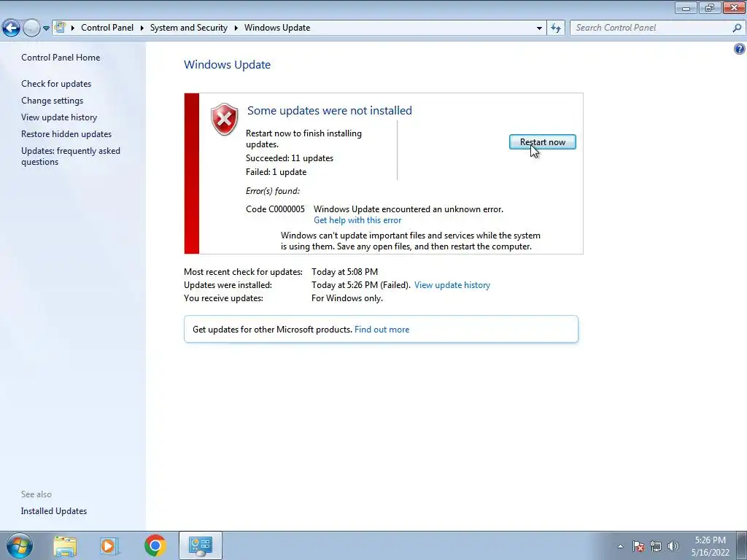Open sidebar View update history
Screen dimensions: 747x560
59,117
